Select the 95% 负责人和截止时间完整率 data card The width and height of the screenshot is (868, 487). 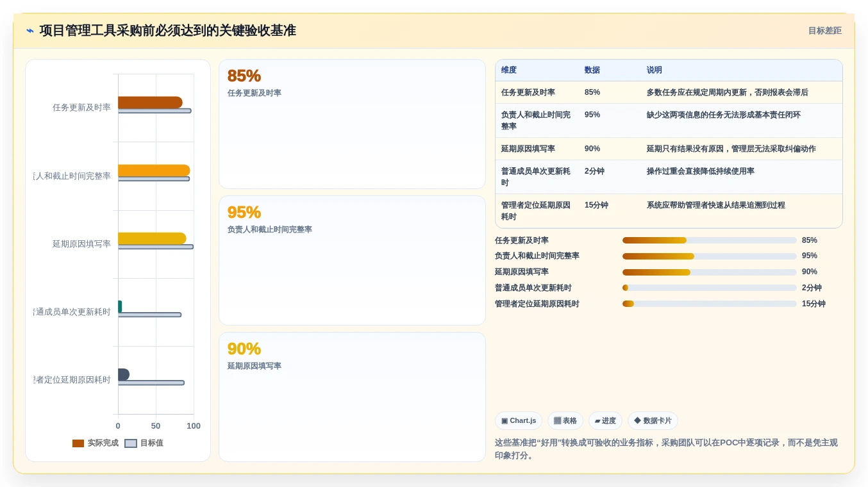tap(352, 260)
